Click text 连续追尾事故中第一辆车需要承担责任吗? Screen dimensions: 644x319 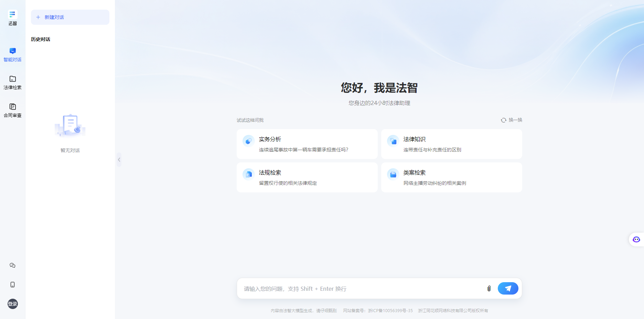coord(304,150)
